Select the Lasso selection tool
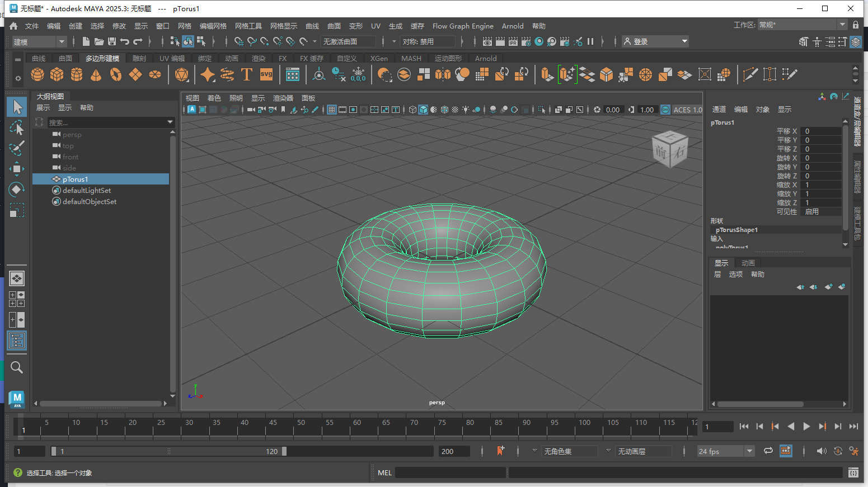Image resolution: width=868 pixels, height=487 pixels. tap(17, 128)
